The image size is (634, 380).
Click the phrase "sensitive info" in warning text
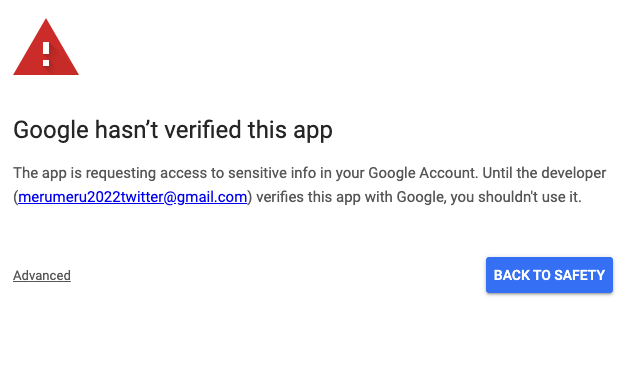tap(272, 173)
